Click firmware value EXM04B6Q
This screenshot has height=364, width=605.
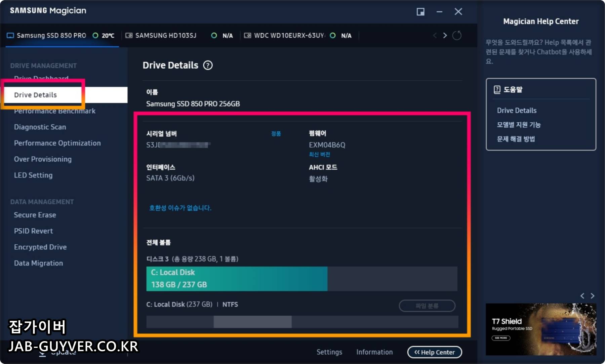pos(327,145)
